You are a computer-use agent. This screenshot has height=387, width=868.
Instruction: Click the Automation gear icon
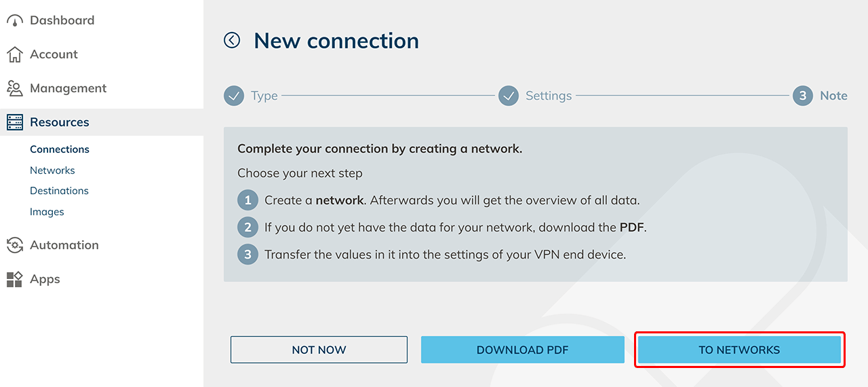tap(14, 245)
